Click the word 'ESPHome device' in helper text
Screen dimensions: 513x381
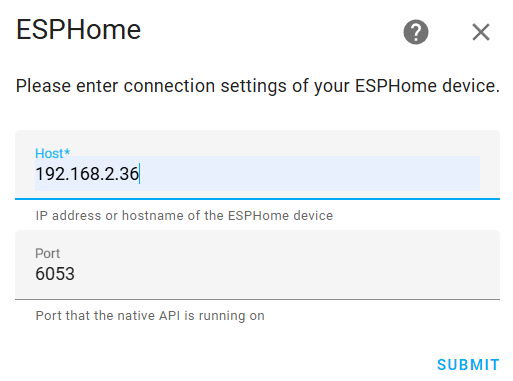tap(280, 216)
